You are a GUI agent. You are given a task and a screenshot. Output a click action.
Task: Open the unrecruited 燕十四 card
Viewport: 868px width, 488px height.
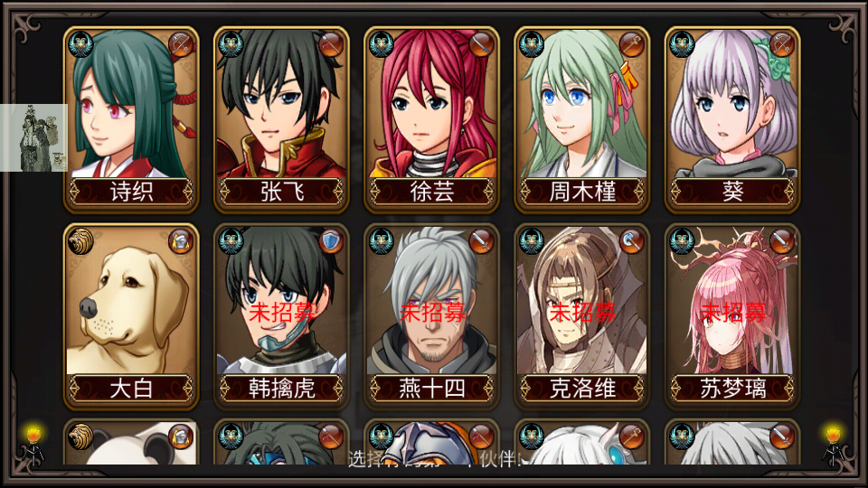click(432, 316)
